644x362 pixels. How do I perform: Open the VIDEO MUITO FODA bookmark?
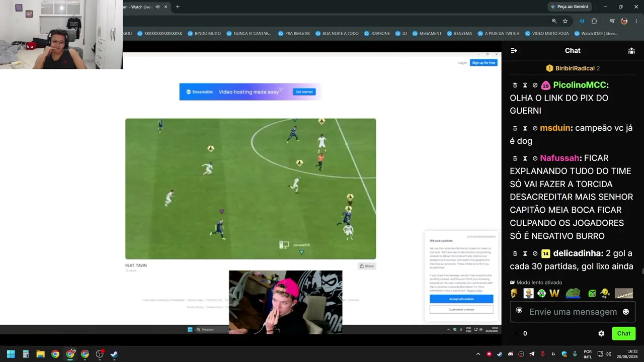coord(547,34)
